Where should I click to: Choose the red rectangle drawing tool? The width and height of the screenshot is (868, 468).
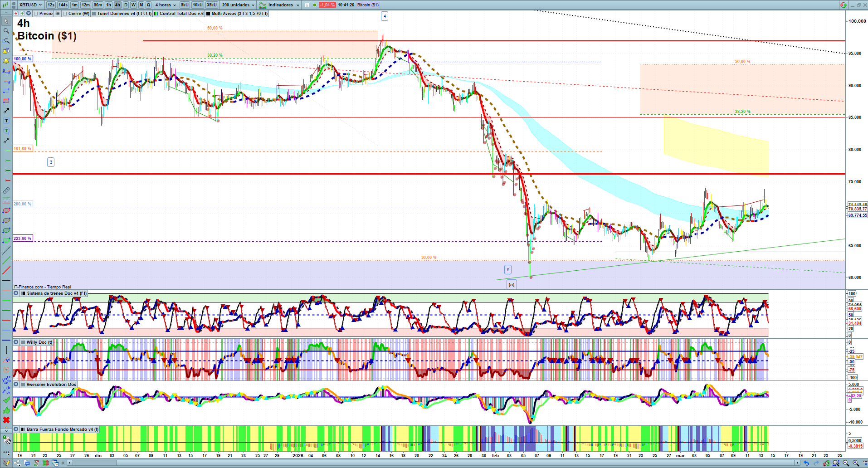coord(6,101)
